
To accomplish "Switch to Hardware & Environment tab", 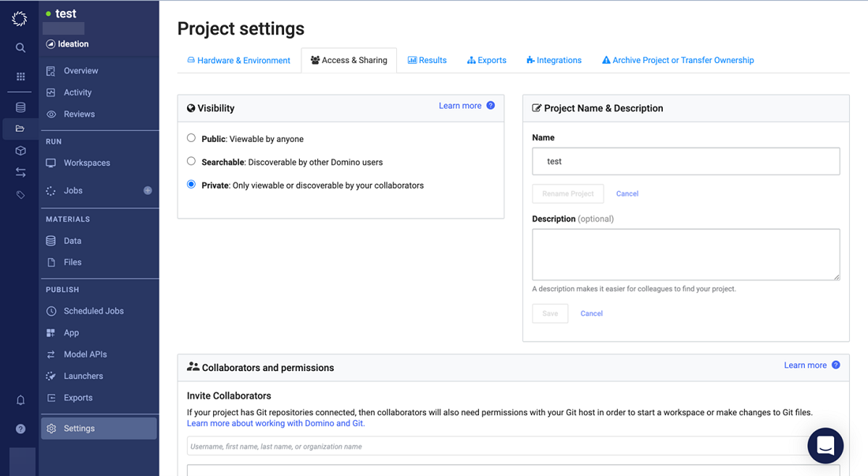I will 238,60.
